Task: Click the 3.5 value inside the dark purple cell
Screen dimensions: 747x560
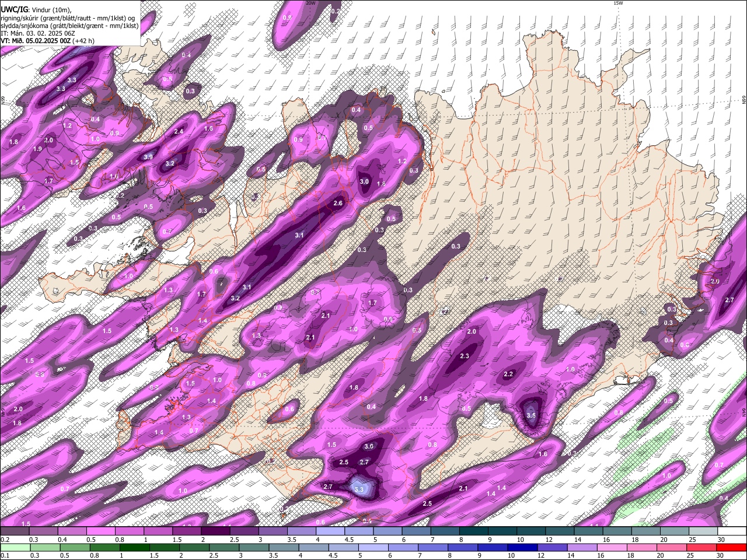Action: [x=531, y=415]
